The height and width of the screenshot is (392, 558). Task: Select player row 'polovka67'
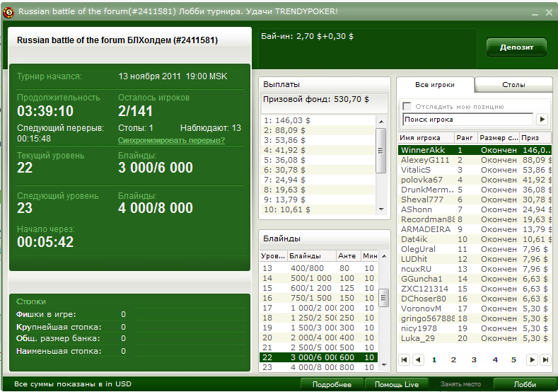[475, 180]
